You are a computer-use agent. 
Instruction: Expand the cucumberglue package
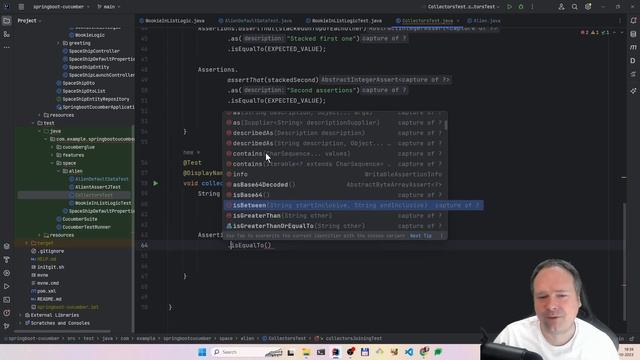pos(52,147)
